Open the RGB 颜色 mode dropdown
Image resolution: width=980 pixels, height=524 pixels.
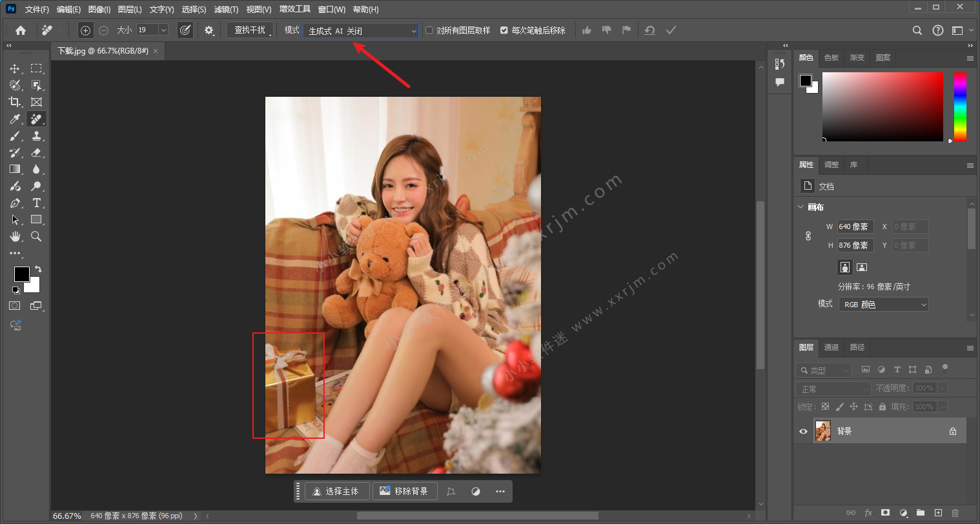(x=883, y=305)
